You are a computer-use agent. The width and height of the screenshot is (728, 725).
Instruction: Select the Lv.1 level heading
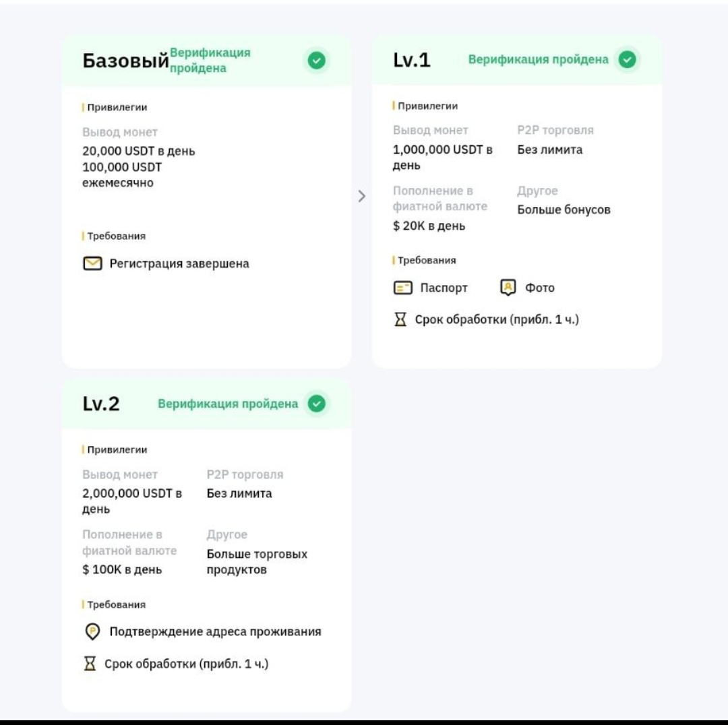[411, 60]
